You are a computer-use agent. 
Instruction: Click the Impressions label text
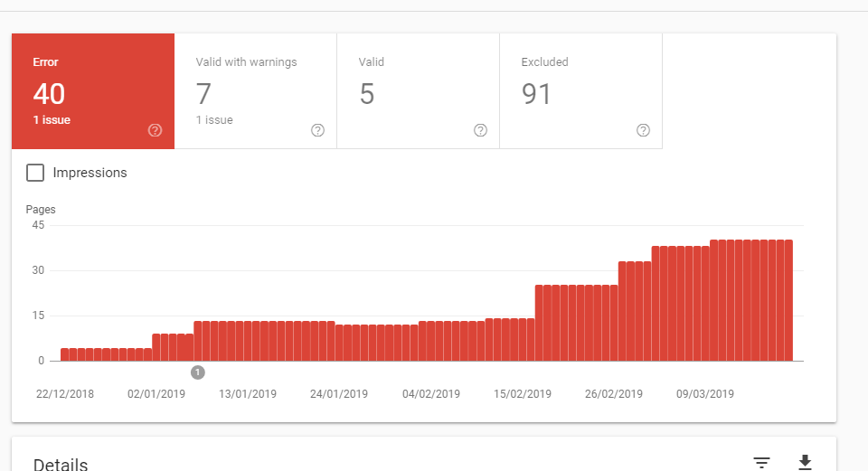coord(90,173)
